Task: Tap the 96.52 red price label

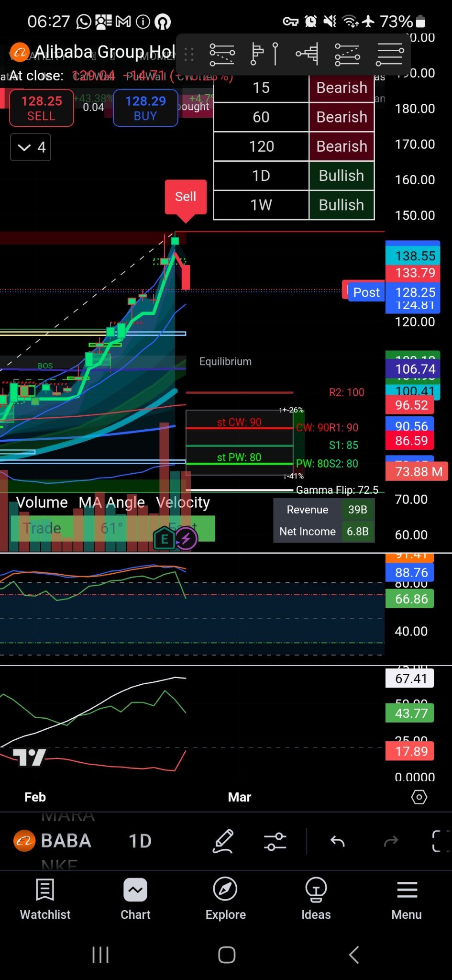Action: point(410,405)
